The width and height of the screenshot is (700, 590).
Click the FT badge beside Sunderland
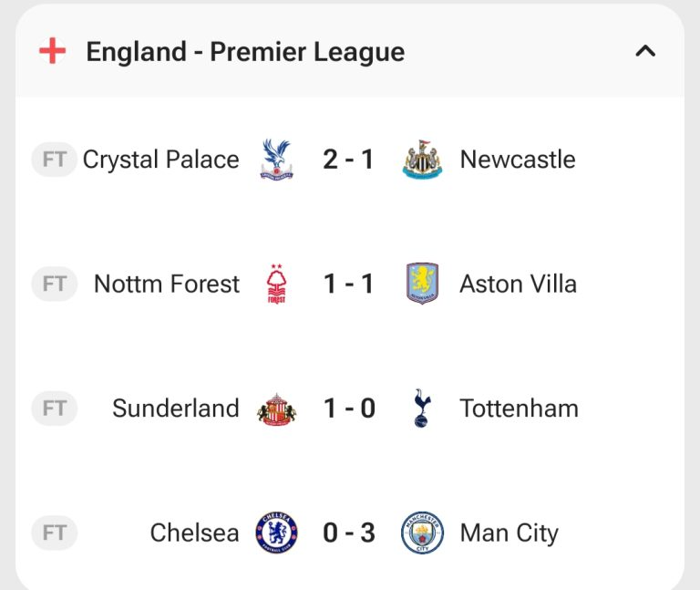55,409
